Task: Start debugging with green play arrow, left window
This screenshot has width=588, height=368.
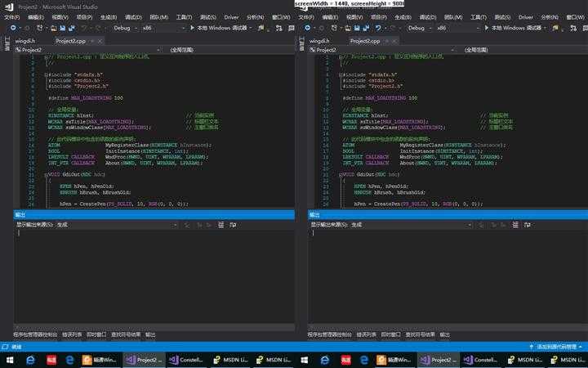Action: pyautogui.click(x=192, y=28)
